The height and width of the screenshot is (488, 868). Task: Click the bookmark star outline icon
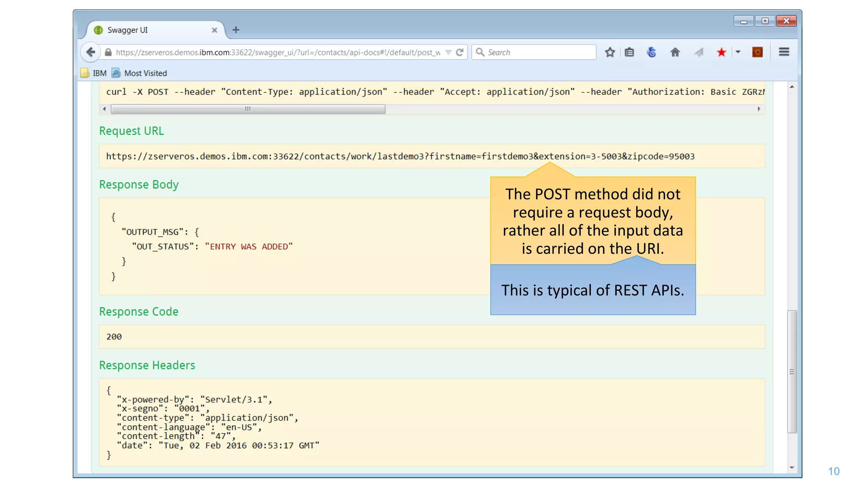pos(610,52)
